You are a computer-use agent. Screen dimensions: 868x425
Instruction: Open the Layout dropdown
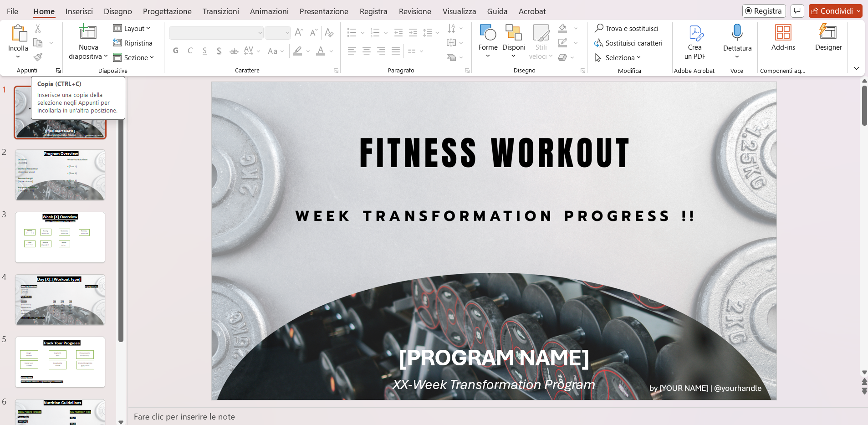tap(132, 28)
